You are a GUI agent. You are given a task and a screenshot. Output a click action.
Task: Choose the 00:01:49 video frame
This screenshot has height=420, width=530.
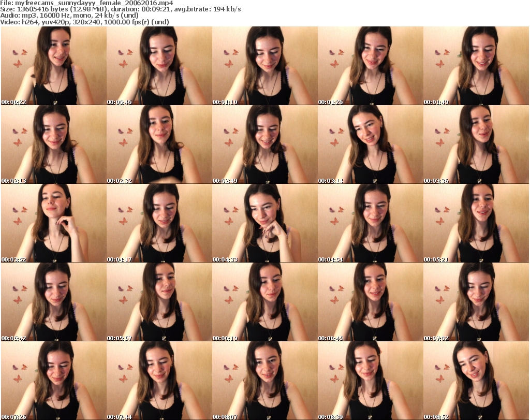[476, 66]
